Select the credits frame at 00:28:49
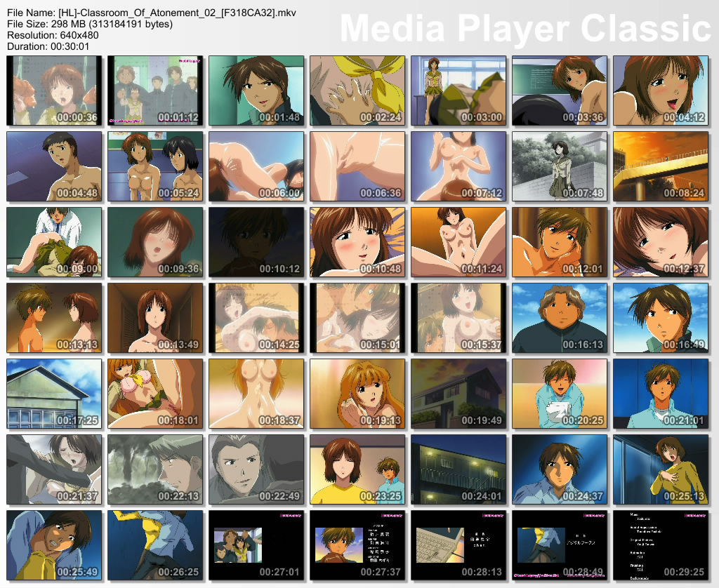Image resolution: width=719 pixels, height=588 pixels. [x=560, y=545]
